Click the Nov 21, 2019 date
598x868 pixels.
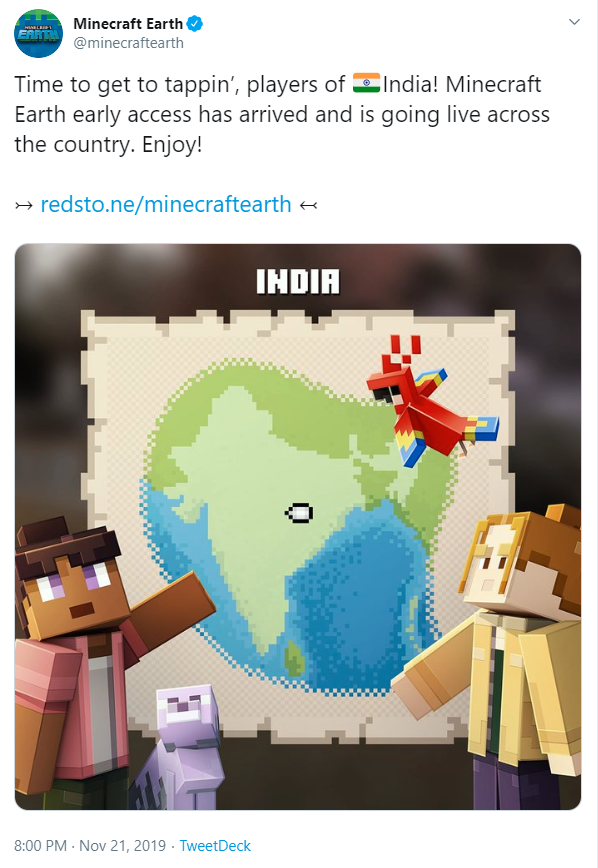122,846
